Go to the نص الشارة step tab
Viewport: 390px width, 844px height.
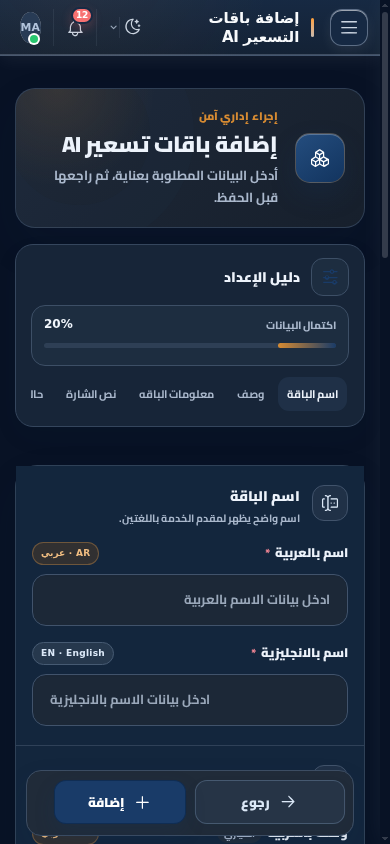coord(91,395)
